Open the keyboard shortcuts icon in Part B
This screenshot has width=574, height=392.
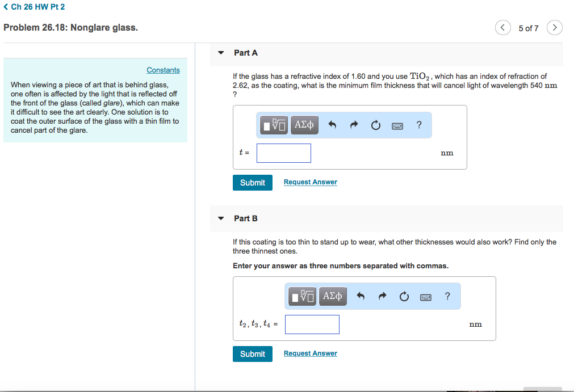click(x=425, y=296)
